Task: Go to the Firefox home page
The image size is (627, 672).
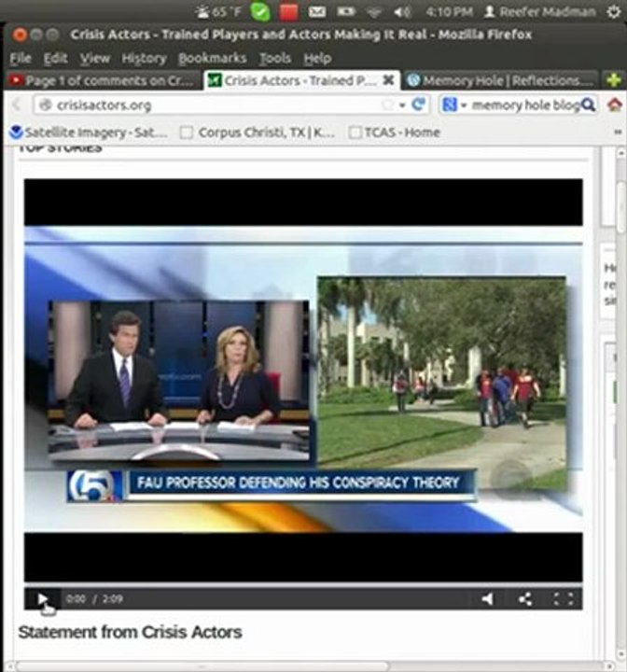Action: [x=615, y=105]
